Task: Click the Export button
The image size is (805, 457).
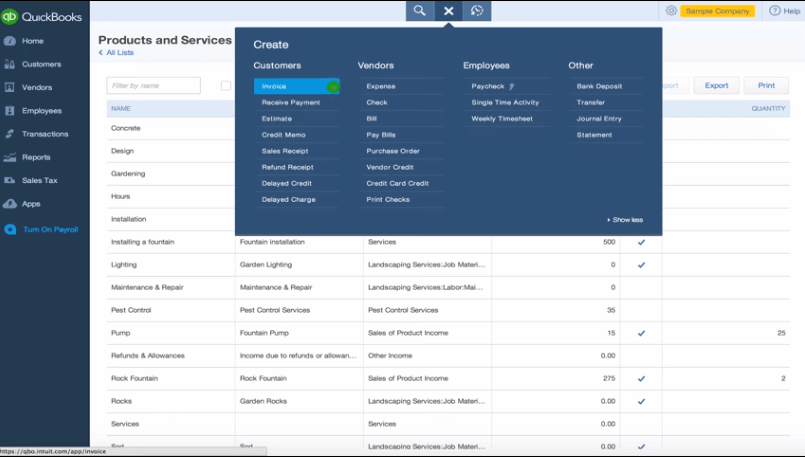Action: [x=716, y=86]
